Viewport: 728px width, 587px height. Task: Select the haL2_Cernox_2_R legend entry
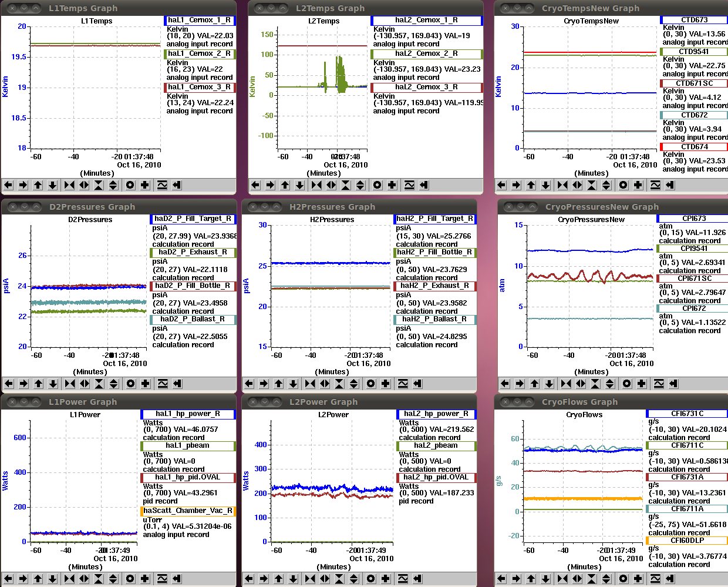tap(427, 53)
